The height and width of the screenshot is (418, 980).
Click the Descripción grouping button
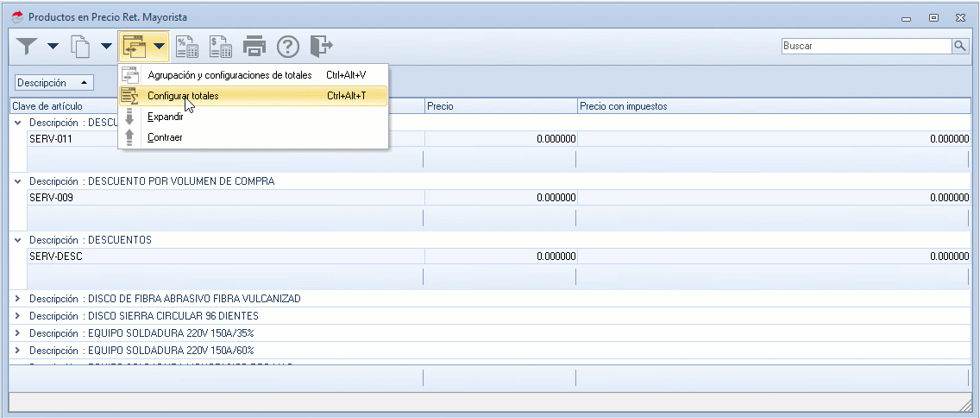(53, 83)
